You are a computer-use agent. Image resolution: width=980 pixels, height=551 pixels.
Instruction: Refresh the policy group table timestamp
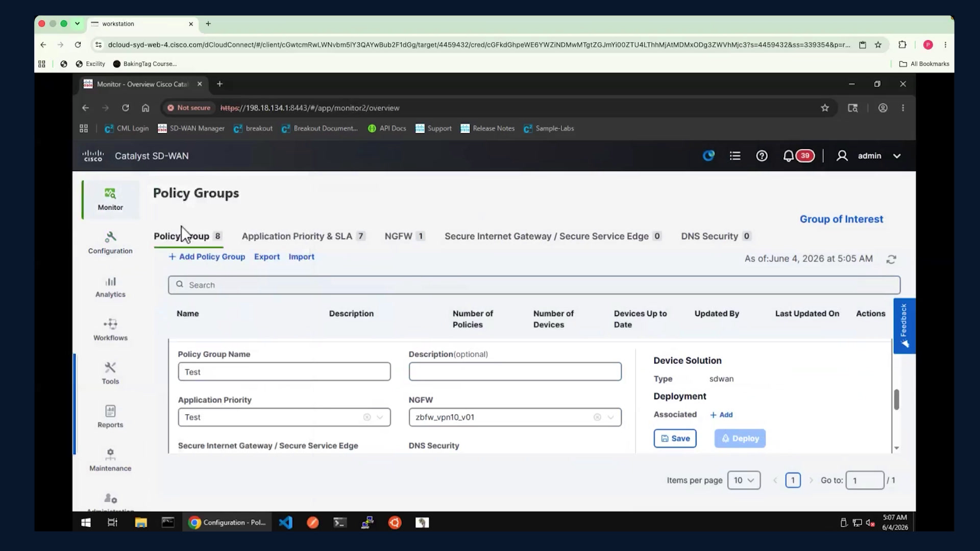(x=891, y=259)
